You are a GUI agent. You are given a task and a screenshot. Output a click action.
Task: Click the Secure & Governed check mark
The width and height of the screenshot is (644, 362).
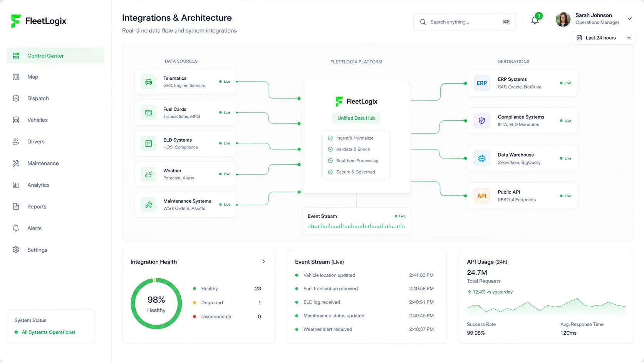[x=330, y=172]
